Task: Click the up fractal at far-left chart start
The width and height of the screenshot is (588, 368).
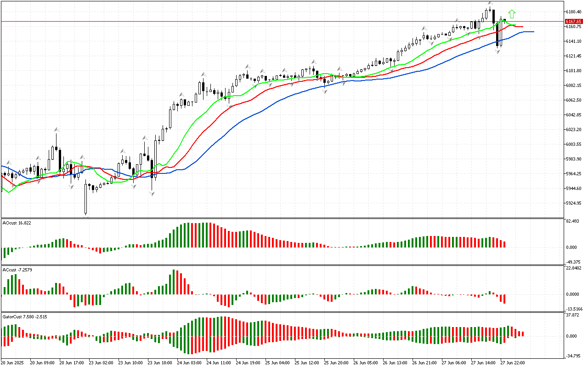Action: (x=9, y=163)
